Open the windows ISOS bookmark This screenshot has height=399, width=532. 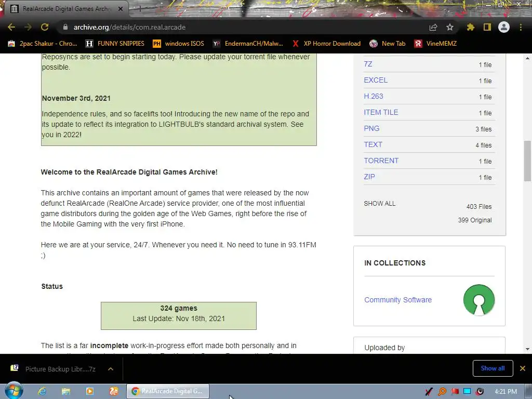pos(179,44)
